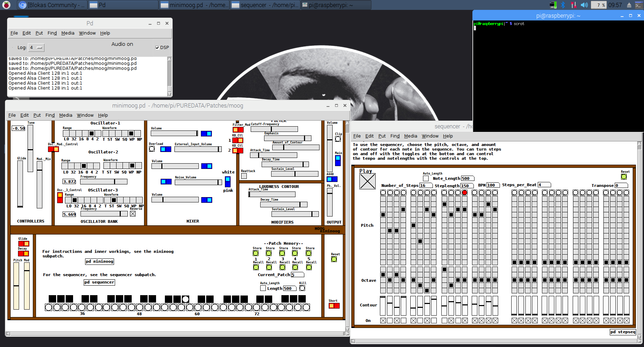Open the Edit menu in the sequencer window
This screenshot has height=347, width=644.
pos(369,136)
